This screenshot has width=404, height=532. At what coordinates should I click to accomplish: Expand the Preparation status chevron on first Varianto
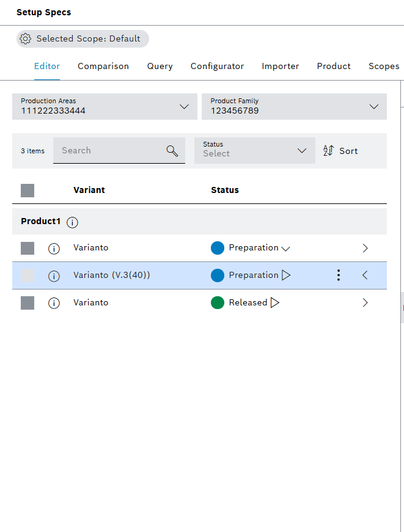286,248
